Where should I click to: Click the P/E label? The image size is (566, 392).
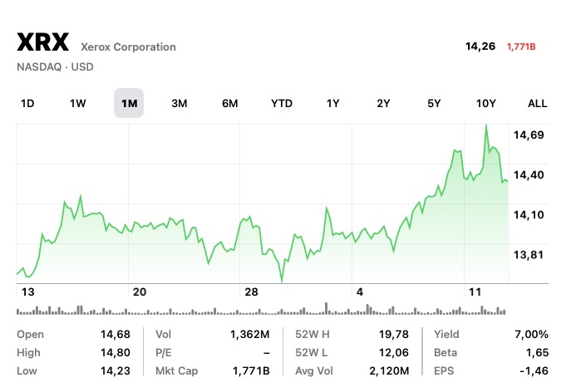point(164,352)
